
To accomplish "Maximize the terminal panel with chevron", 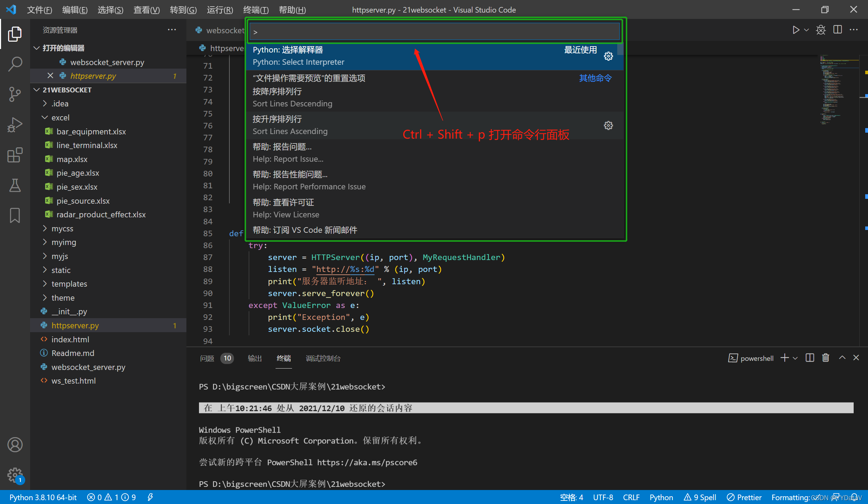I will (842, 358).
